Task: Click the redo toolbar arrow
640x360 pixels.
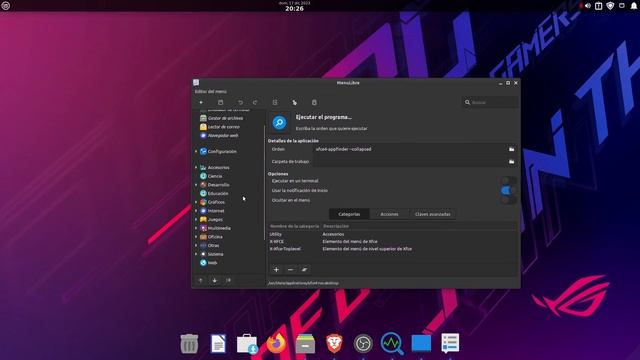Action: [x=255, y=102]
